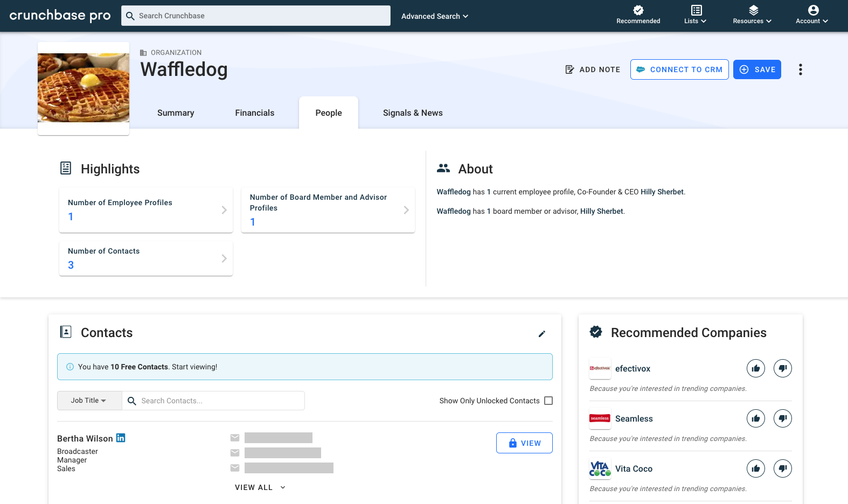
Task: Switch to the Summary tab
Action: click(176, 113)
